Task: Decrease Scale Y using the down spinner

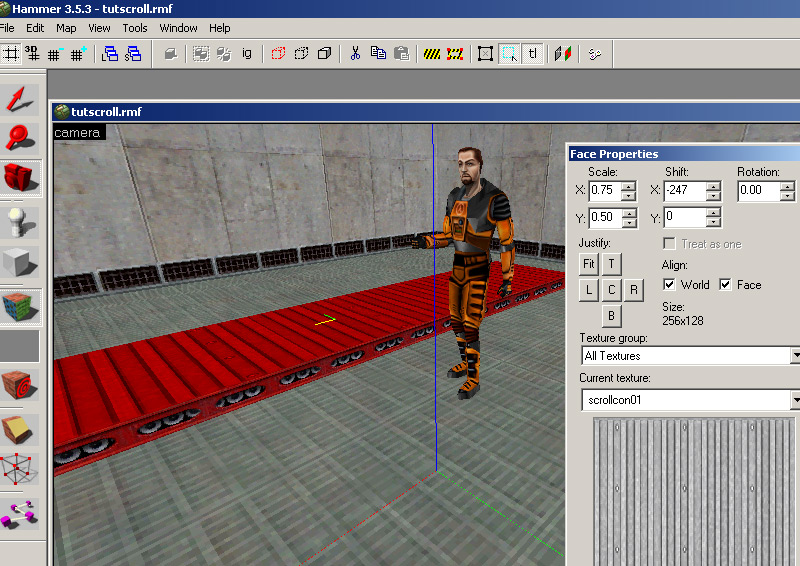Action: (x=629, y=223)
